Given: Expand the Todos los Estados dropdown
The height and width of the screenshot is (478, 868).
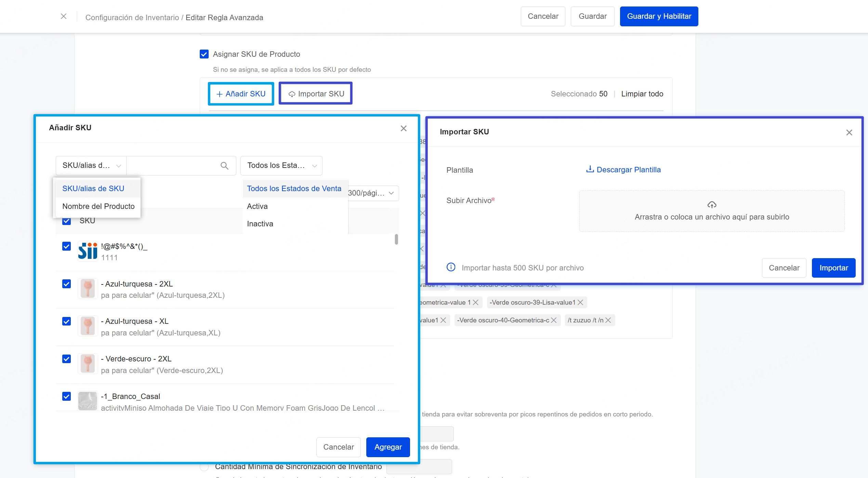Looking at the screenshot, I should point(281,166).
